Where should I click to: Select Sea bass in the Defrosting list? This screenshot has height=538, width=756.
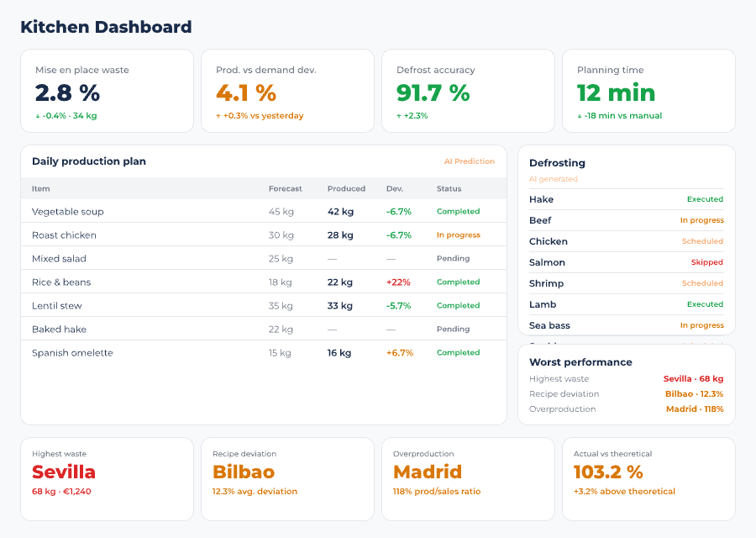pyautogui.click(x=549, y=325)
